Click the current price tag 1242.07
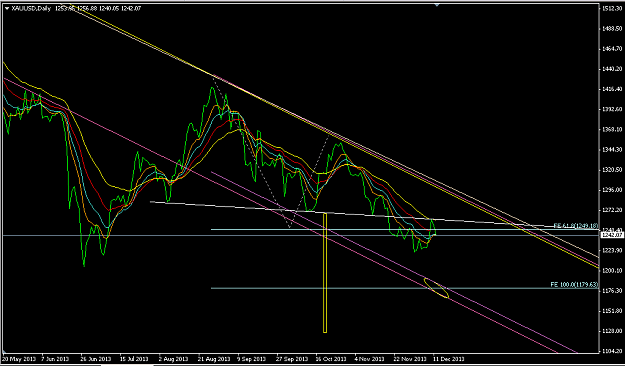Viewport: 625px width, 366px height. click(612, 235)
